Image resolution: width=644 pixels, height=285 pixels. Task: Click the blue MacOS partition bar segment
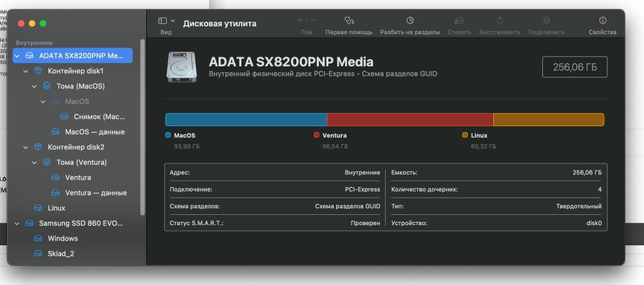[x=246, y=119]
